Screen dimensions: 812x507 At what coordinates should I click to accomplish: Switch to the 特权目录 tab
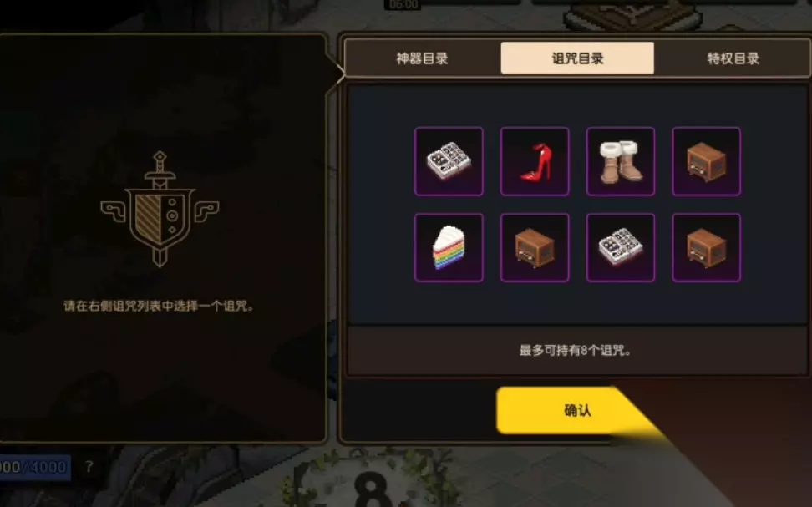tap(733, 58)
